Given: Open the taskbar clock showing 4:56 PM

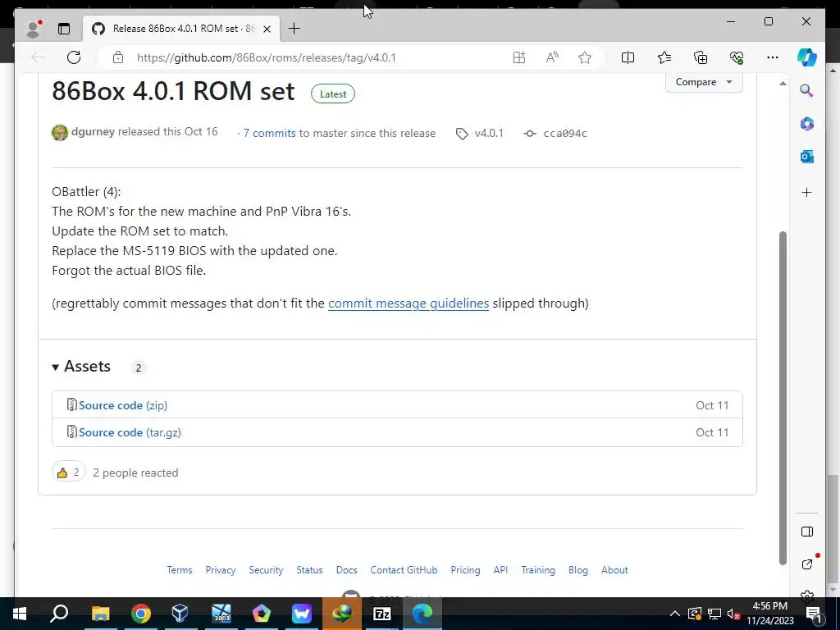Looking at the screenshot, I should click(x=769, y=614).
